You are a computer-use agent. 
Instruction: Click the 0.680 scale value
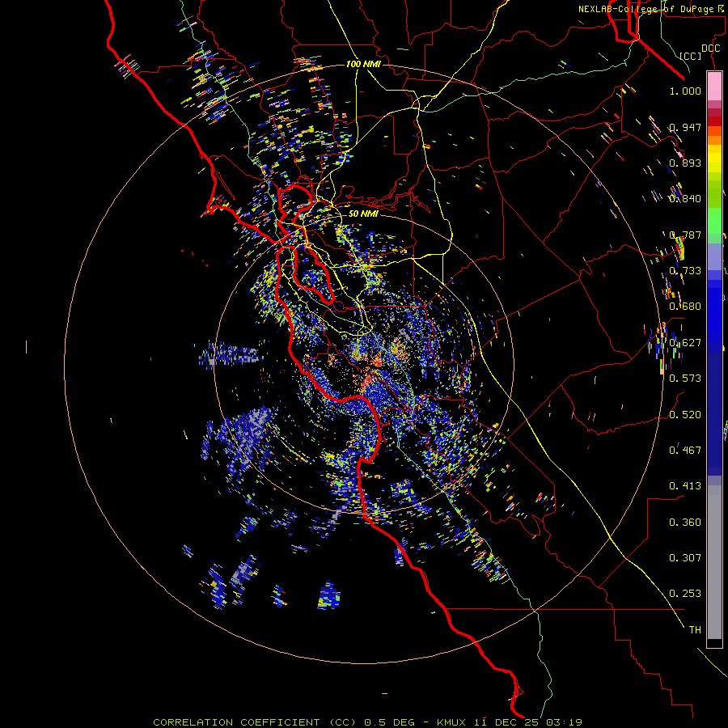coord(685,307)
